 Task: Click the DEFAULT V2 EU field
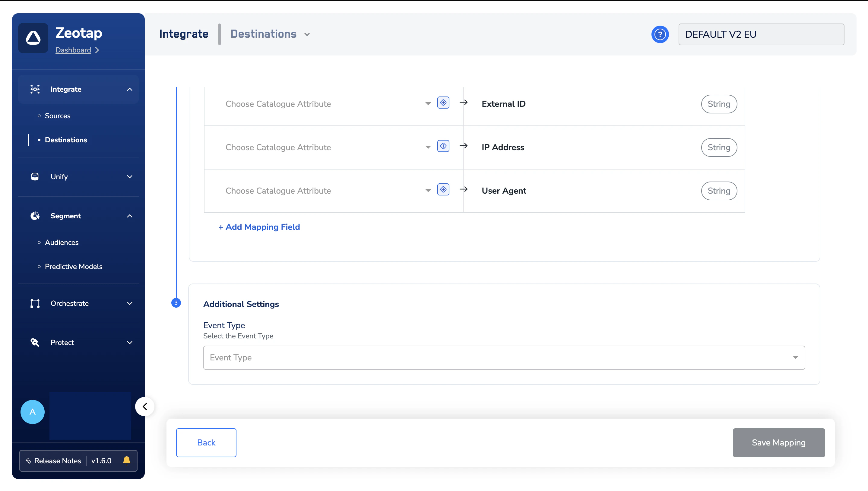(761, 34)
